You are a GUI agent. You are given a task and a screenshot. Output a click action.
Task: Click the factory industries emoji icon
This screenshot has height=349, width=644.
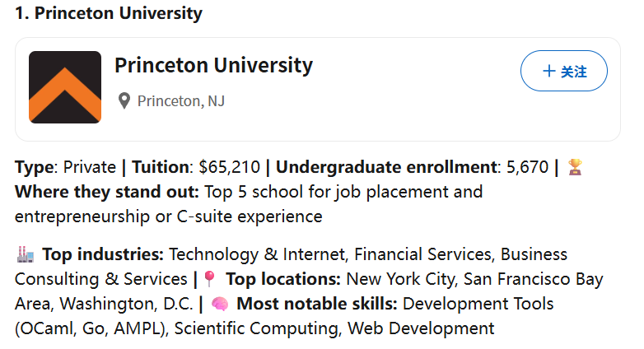tap(26, 254)
